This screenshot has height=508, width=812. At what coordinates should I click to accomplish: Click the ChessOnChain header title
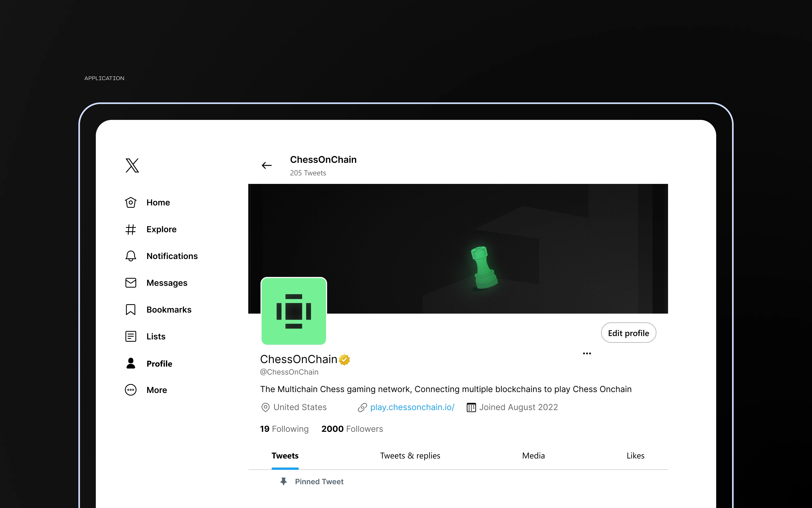click(x=323, y=160)
